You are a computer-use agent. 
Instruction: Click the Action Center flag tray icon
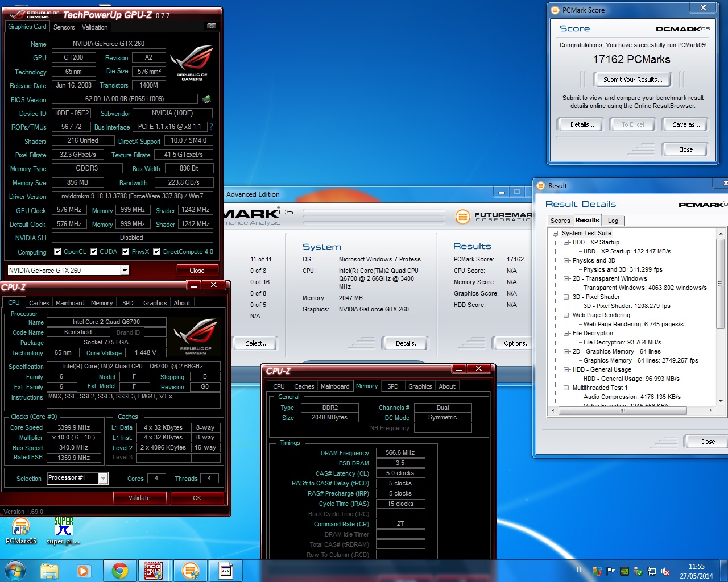[610, 571]
